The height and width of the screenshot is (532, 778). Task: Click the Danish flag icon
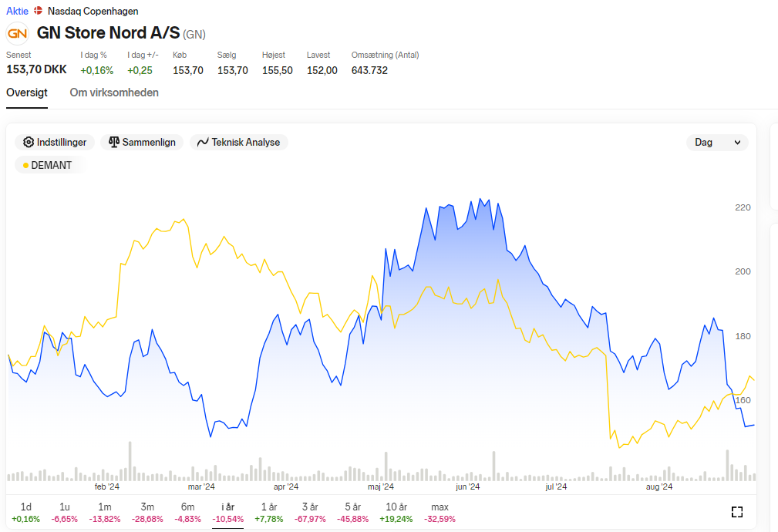pyautogui.click(x=39, y=11)
